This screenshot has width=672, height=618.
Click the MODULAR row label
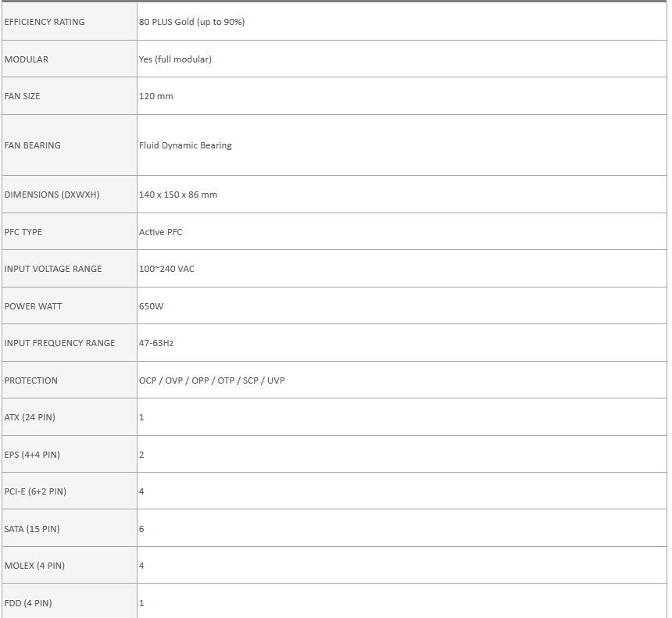(27, 59)
